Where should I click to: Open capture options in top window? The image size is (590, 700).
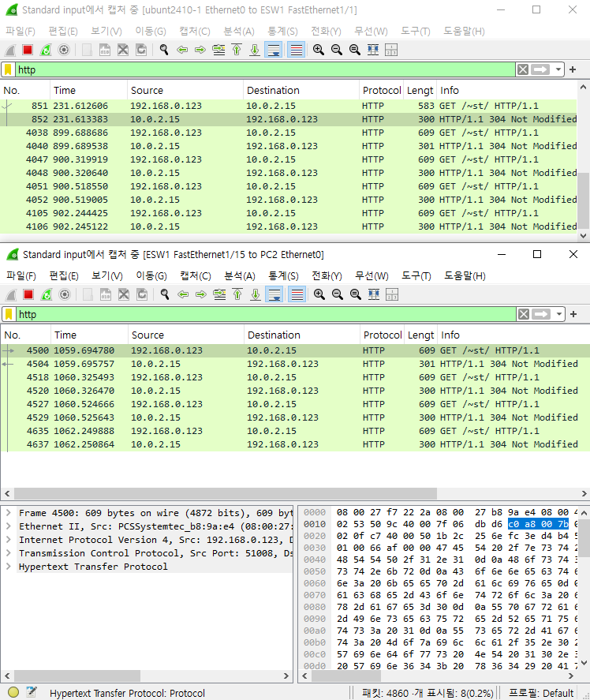64,50
